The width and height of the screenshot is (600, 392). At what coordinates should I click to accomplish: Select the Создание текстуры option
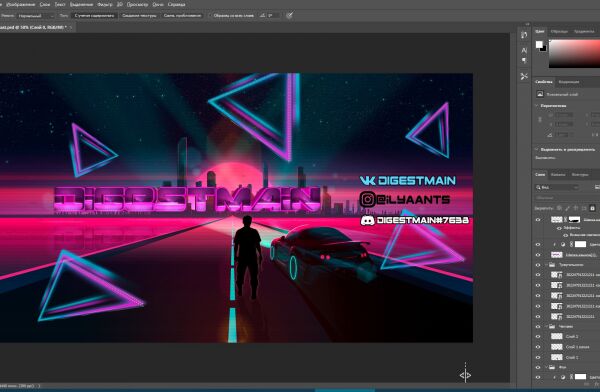139,16
